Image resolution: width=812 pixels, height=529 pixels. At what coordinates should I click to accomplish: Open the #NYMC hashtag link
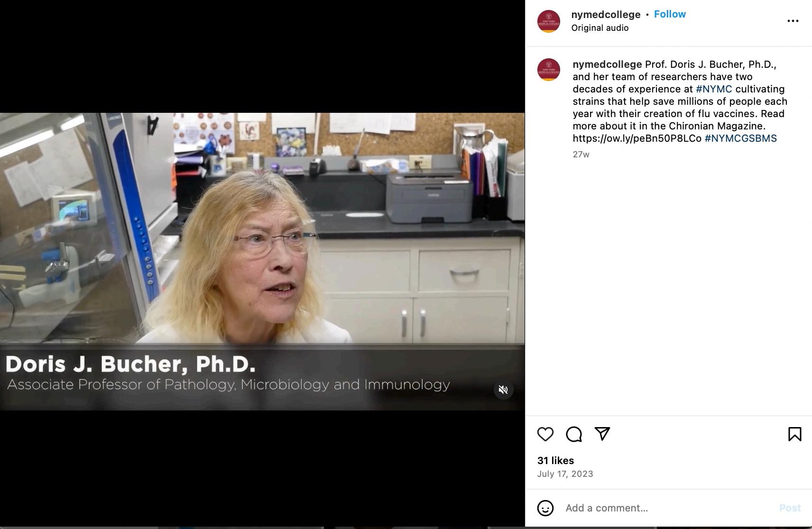714,89
